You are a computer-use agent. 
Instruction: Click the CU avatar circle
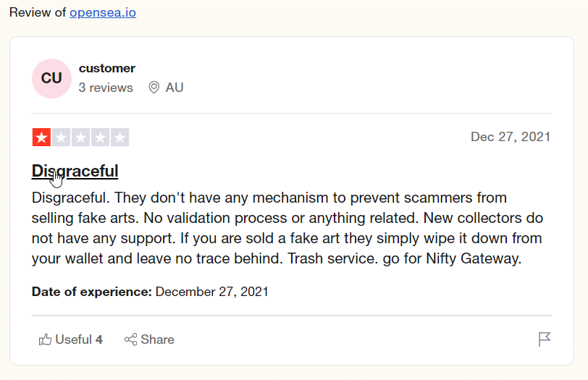[51, 78]
